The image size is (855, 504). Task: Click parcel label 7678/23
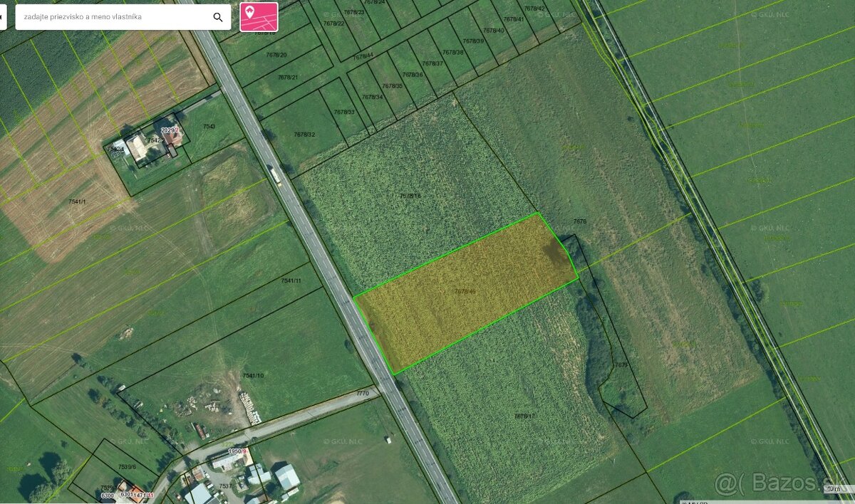(x=354, y=12)
